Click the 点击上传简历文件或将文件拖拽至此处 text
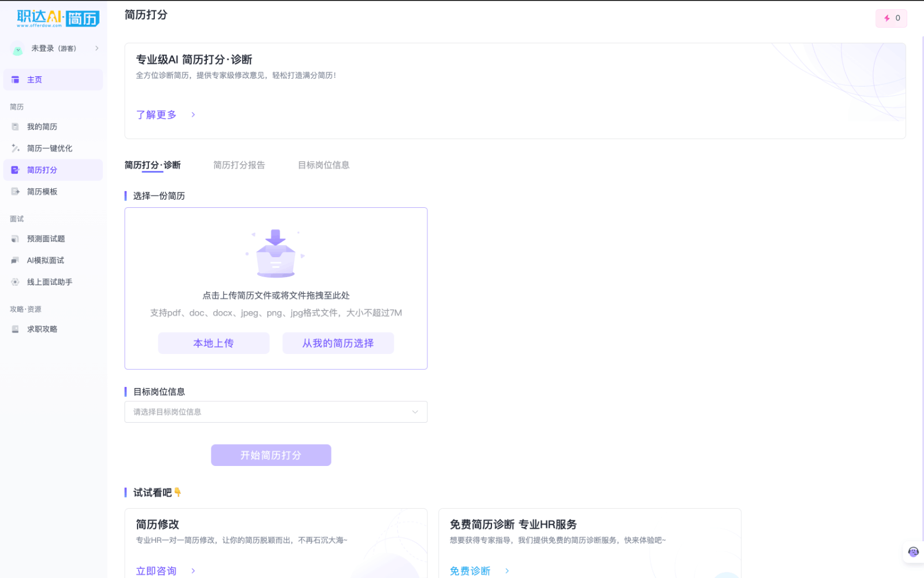Image resolution: width=924 pixels, height=578 pixels. pos(276,296)
